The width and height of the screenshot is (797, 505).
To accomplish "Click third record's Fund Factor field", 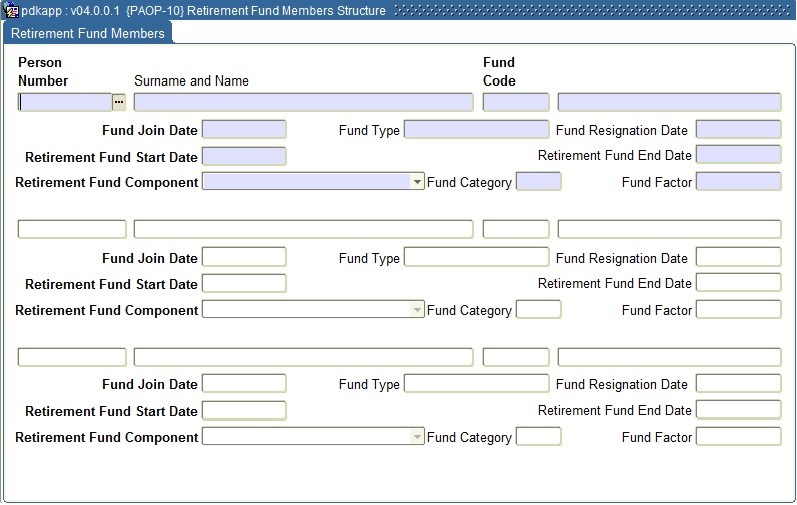I will click(738, 437).
